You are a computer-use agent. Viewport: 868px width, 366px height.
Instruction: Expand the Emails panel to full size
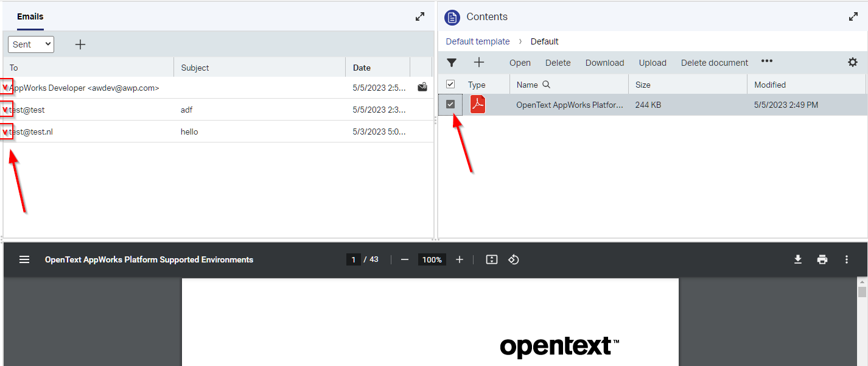(x=420, y=17)
